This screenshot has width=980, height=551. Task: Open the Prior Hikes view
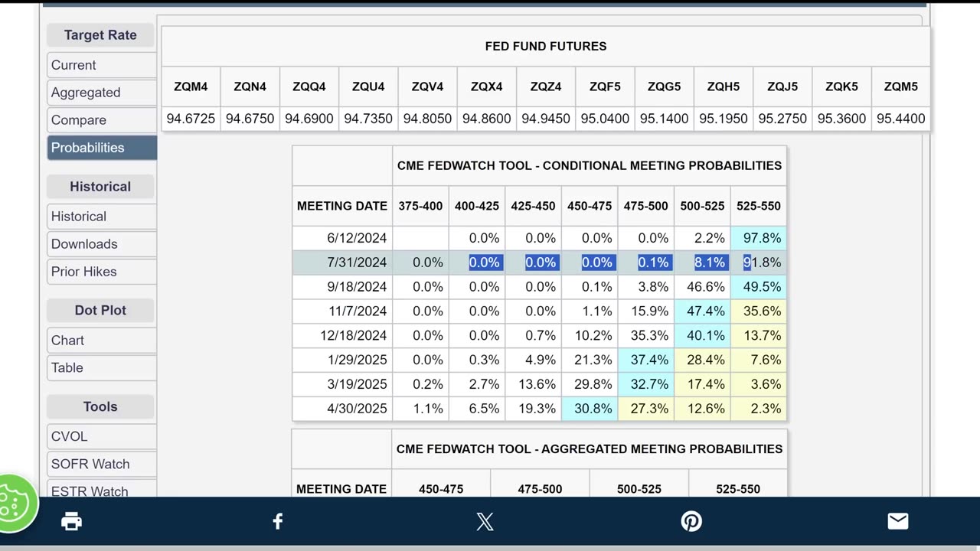tap(102, 272)
